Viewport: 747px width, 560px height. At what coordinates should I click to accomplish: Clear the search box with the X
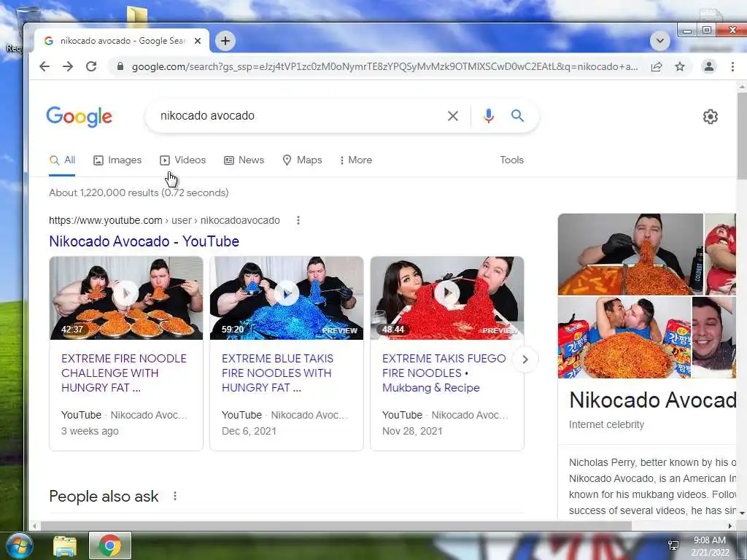pyautogui.click(x=453, y=116)
